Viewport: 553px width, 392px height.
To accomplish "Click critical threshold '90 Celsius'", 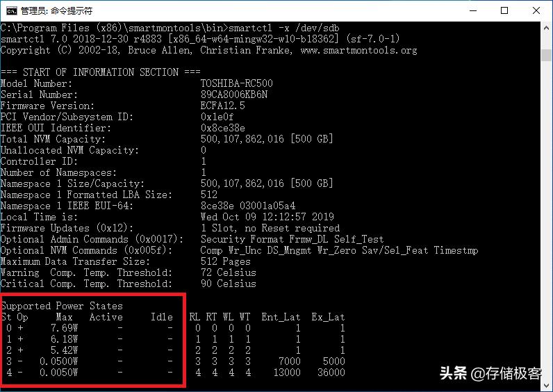I will [x=228, y=284].
